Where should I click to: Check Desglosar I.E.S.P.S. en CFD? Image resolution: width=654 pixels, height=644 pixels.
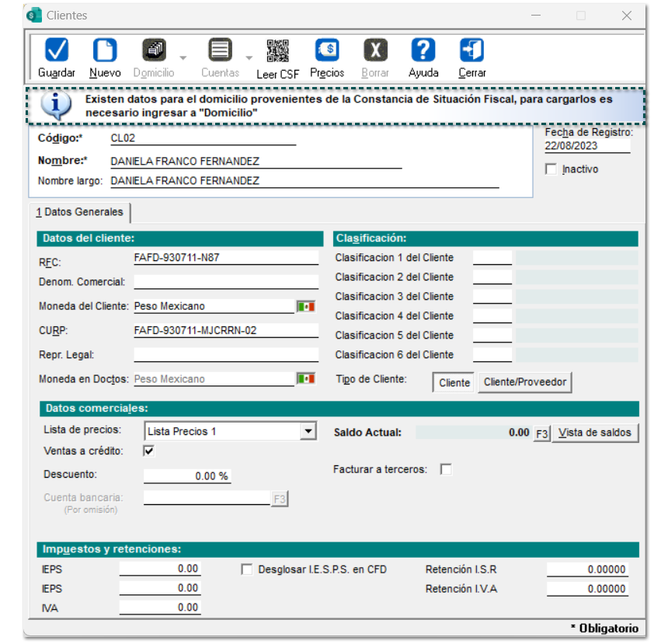pos(247,569)
